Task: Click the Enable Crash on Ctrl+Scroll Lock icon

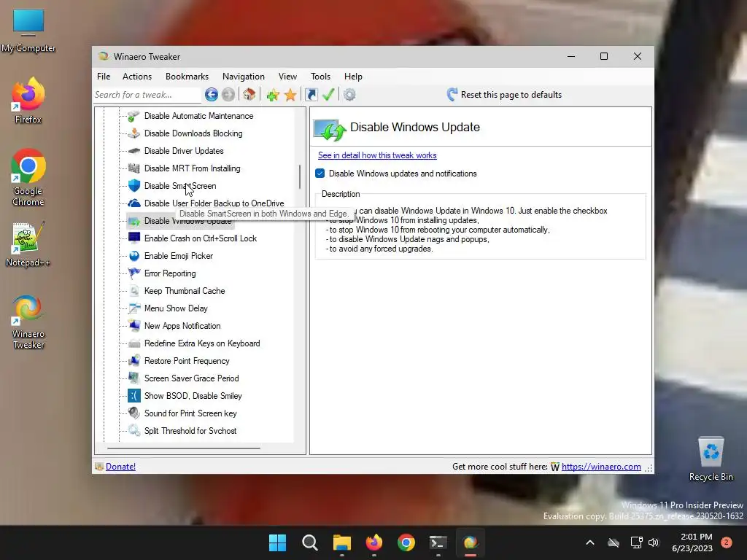Action: point(134,238)
